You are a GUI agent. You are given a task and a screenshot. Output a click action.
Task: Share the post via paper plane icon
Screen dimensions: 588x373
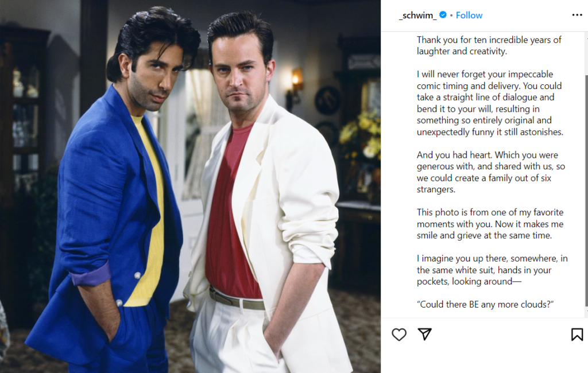coord(425,334)
